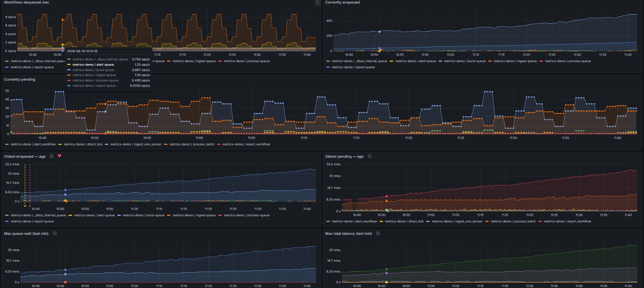Toggle ingest_one_sensor series in Currently pending legend
The height and width of the screenshot is (288, 644).
click(x=136, y=144)
